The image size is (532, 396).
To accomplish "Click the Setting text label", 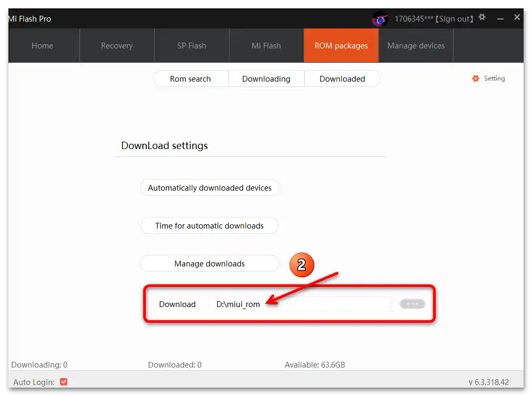I will pos(494,78).
